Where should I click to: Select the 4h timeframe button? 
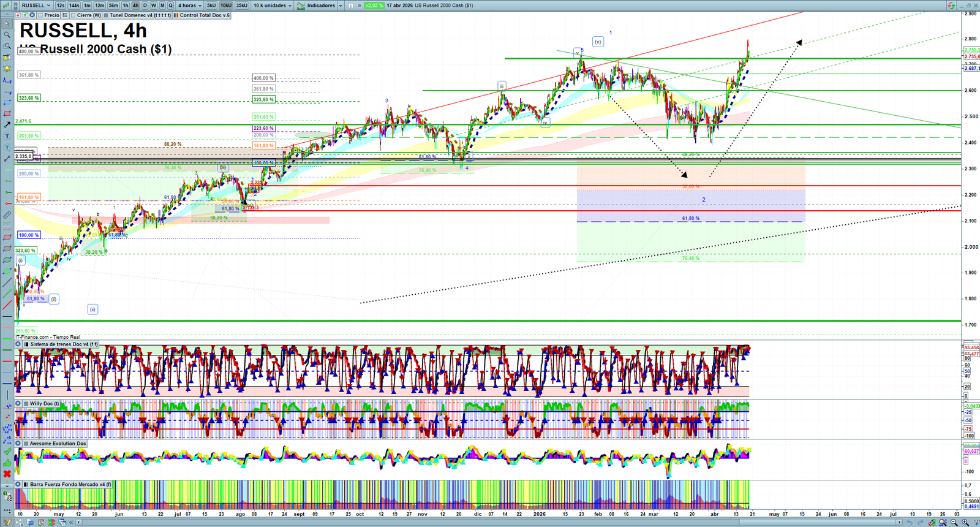pos(136,6)
